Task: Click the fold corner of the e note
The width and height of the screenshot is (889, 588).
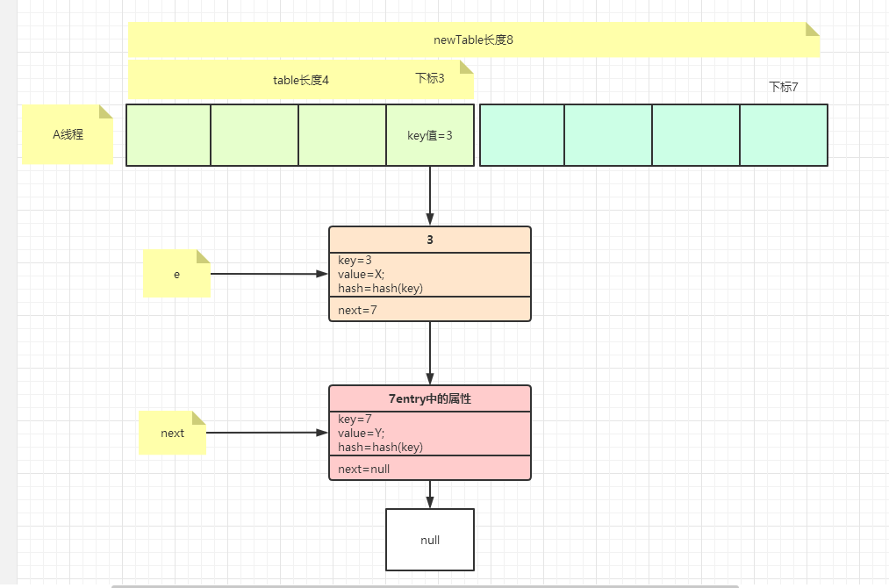Action: [203, 255]
